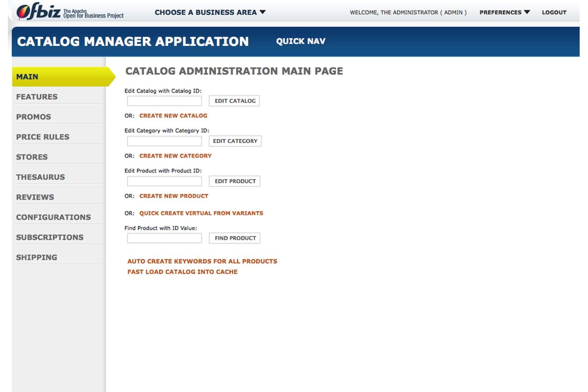This screenshot has height=392, width=588.
Task: Open the Preferences dropdown menu
Action: click(505, 12)
